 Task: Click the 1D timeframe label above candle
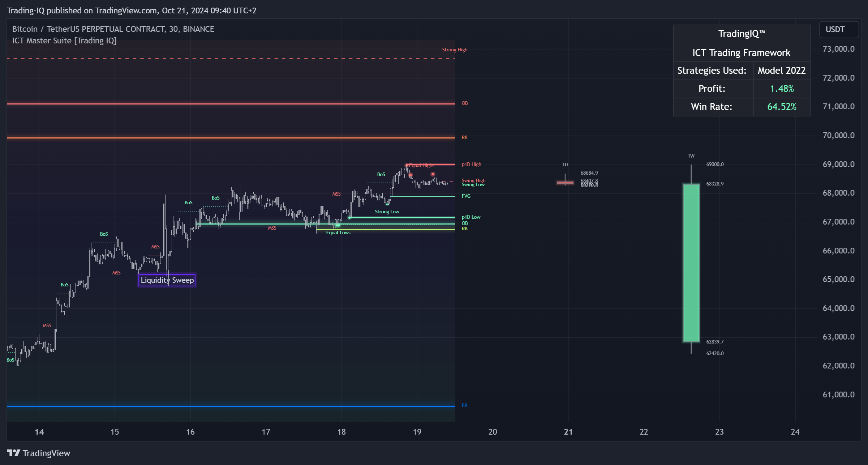coord(565,165)
